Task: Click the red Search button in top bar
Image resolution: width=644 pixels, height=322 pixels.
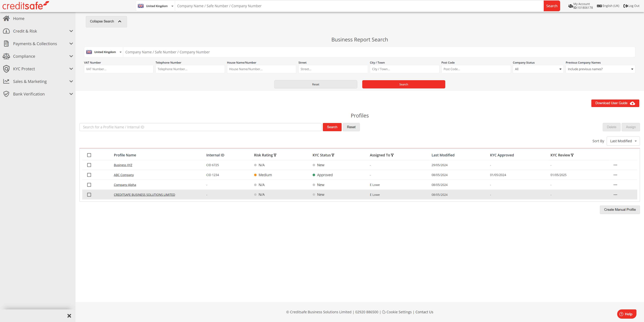Action: (x=551, y=6)
